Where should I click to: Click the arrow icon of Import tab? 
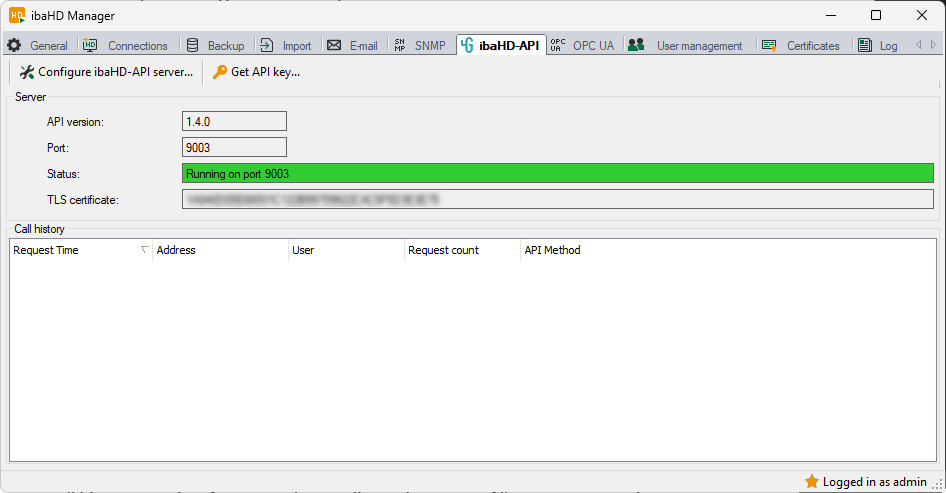[x=267, y=45]
